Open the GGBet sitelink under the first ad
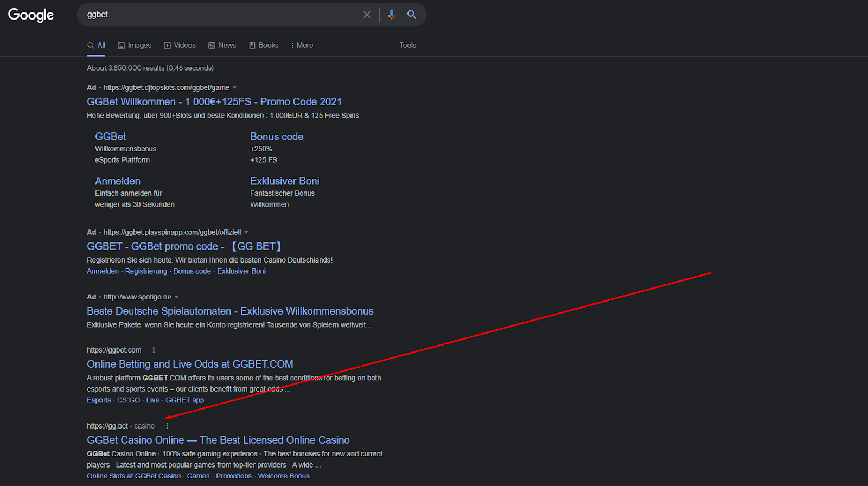This screenshot has width=868, height=486. click(x=110, y=137)
